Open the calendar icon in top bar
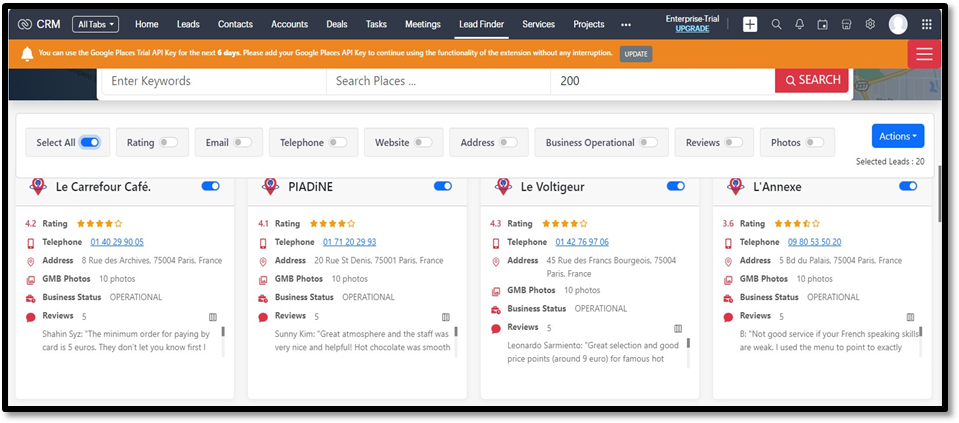The height and width of the screenshot is (423, 959). (x=823, y=24)
